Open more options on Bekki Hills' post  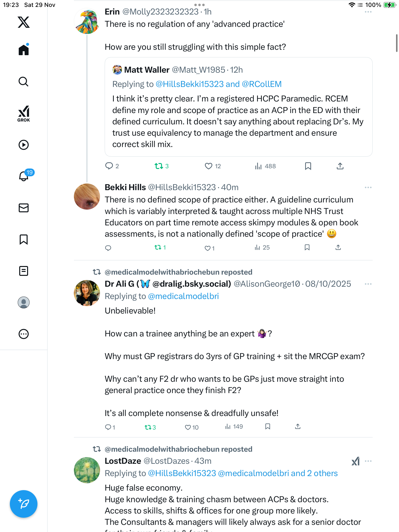pos(368,187)
